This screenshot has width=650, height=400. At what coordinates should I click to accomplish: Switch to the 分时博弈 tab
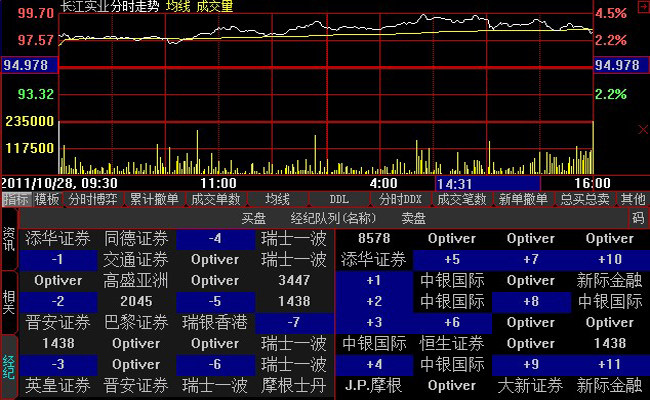(x=93, y=199)
